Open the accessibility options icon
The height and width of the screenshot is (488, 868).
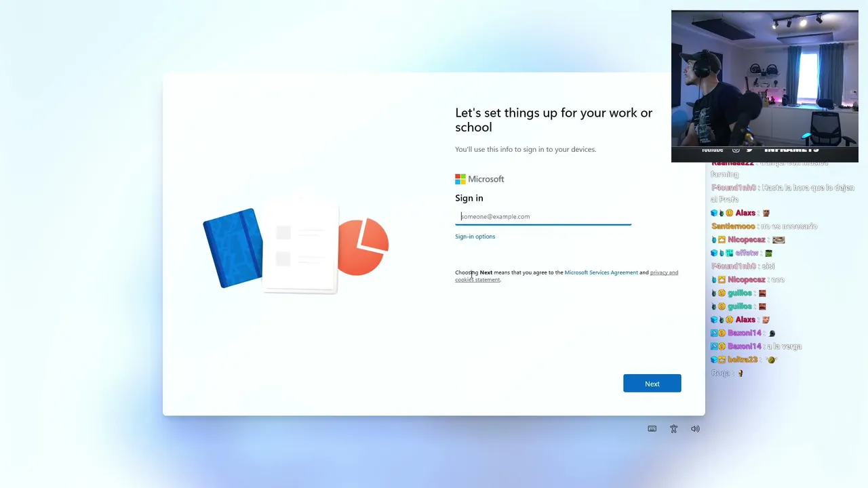tap(673, 428)
